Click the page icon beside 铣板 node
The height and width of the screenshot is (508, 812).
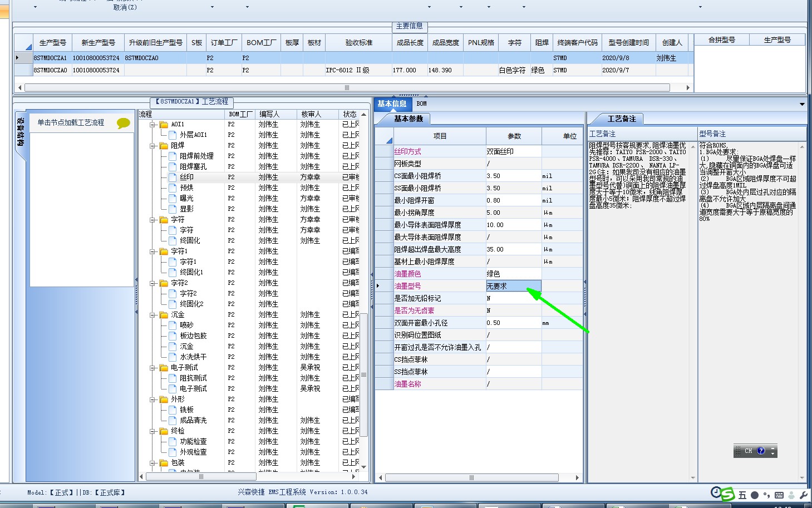pyautogui.click(x=173, y=410)
